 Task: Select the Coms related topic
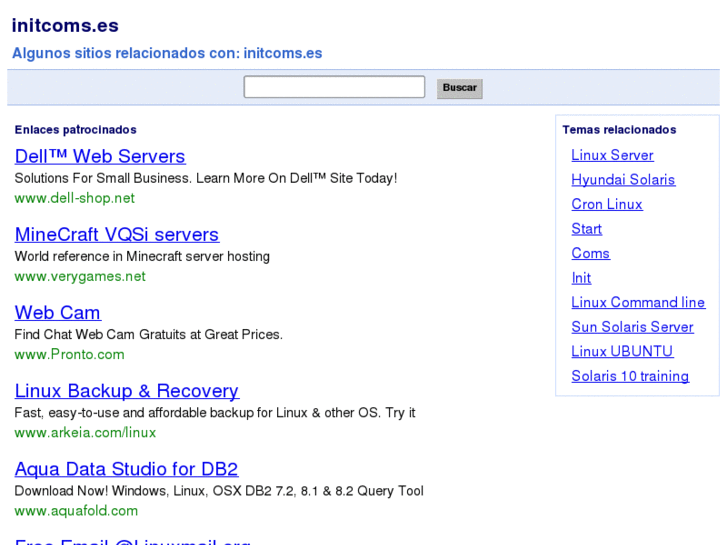tap(590, 253)
